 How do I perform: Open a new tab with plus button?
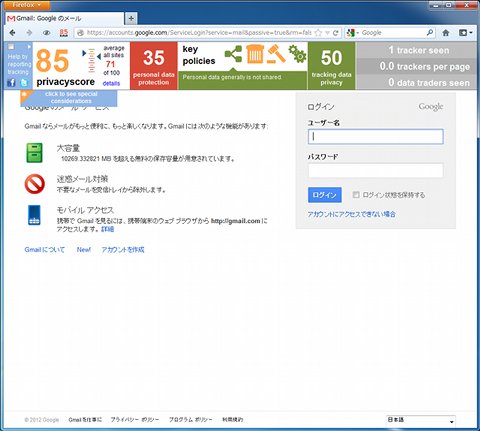[x=131, y=19]
